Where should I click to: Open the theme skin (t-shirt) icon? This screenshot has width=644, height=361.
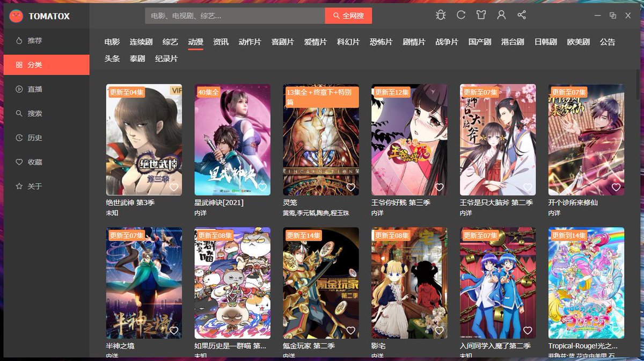click(x=481, y=16)
